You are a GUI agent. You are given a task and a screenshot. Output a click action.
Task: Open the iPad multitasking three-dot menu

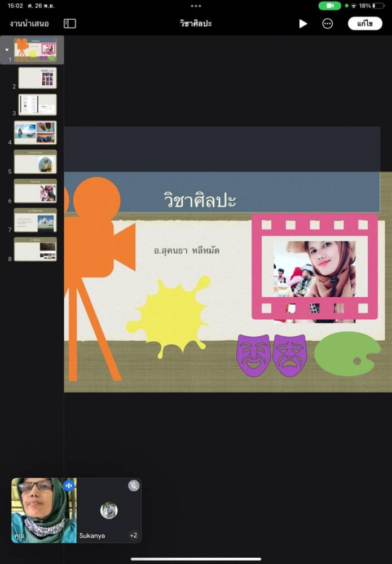point(196,6)
